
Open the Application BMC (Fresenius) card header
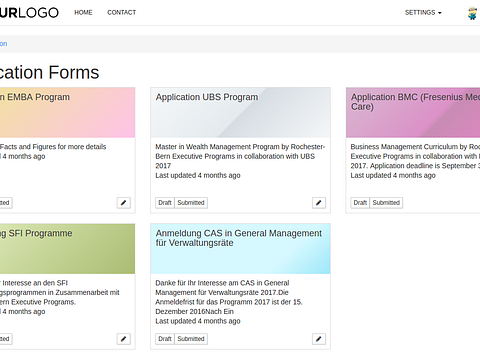point(413,113)
